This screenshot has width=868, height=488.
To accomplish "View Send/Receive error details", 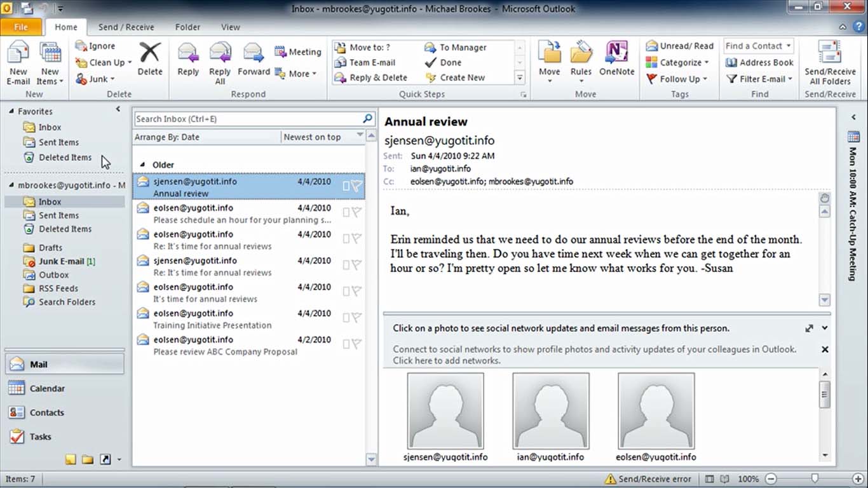I will coord(648,479).
